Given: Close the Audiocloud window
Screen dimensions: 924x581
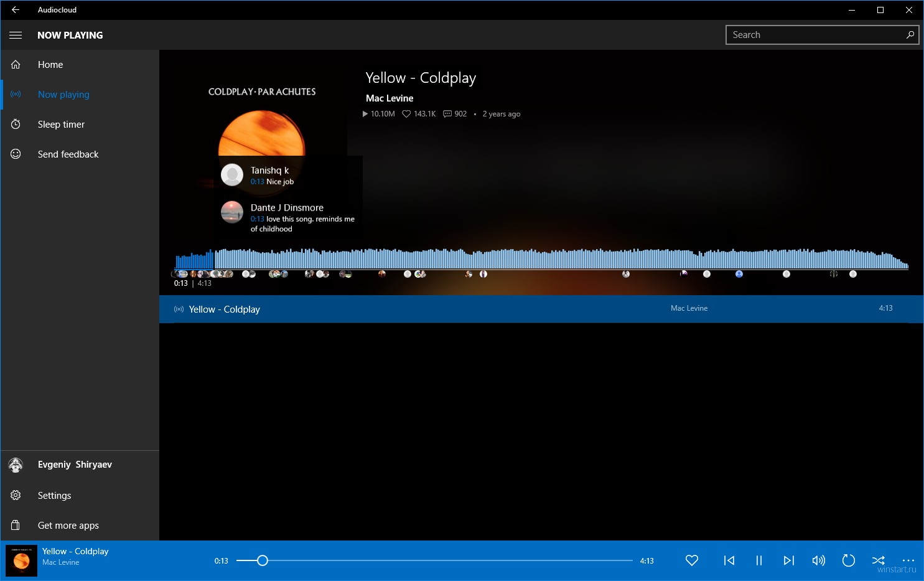Looking at the screenshot, I should pos(909,10).
